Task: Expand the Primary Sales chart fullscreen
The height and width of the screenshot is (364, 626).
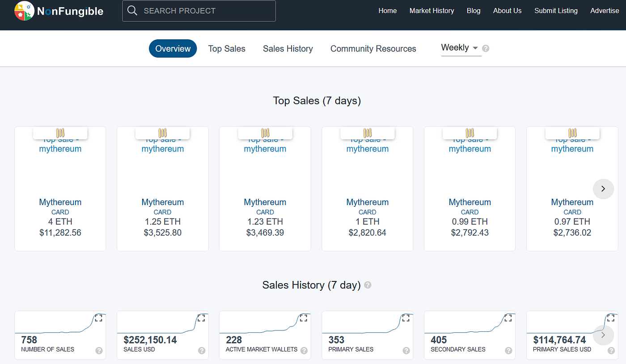Action: point(406,318)
